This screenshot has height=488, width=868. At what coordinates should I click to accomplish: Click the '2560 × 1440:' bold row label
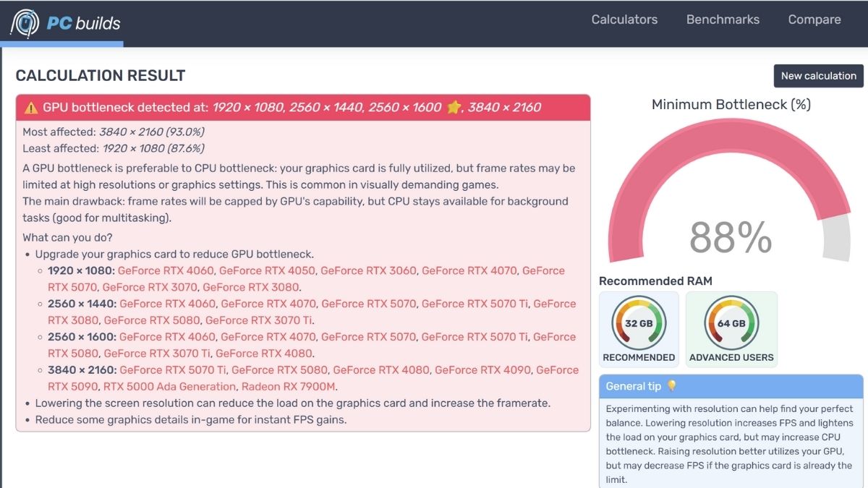81,304
